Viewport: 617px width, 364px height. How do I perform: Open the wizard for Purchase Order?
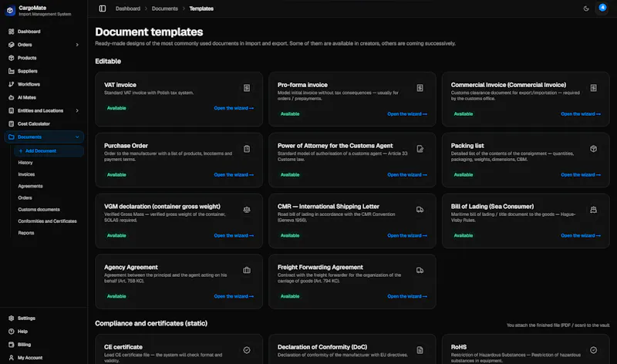pyautogui.click(x=234, y=175)
